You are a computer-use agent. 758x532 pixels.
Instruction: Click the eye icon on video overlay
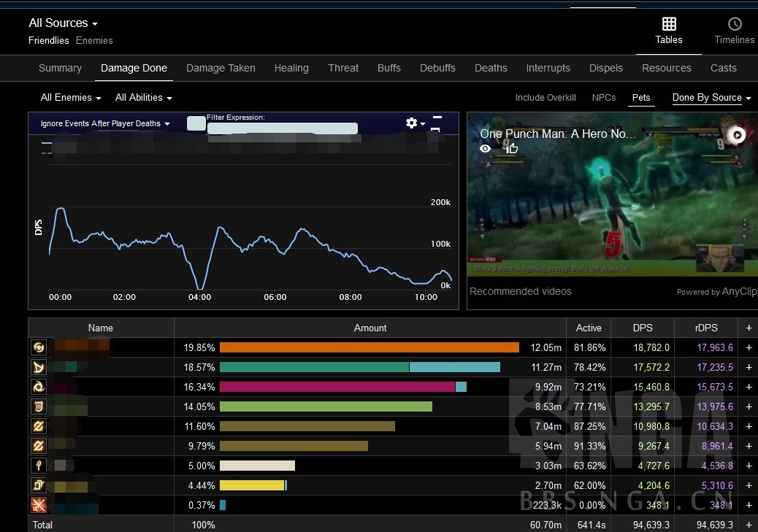click(x=485, y=149)
